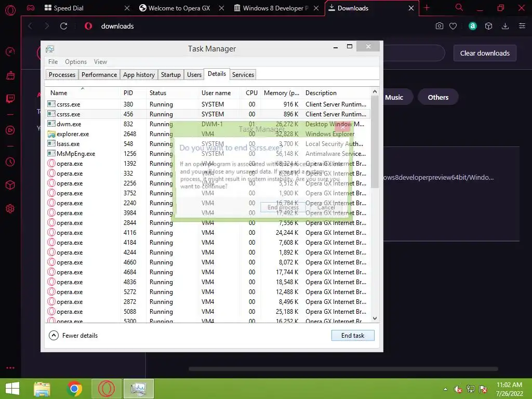Switch to the Users tab
The width and height of the screenshot is (532, 399).
coord(194,75)
